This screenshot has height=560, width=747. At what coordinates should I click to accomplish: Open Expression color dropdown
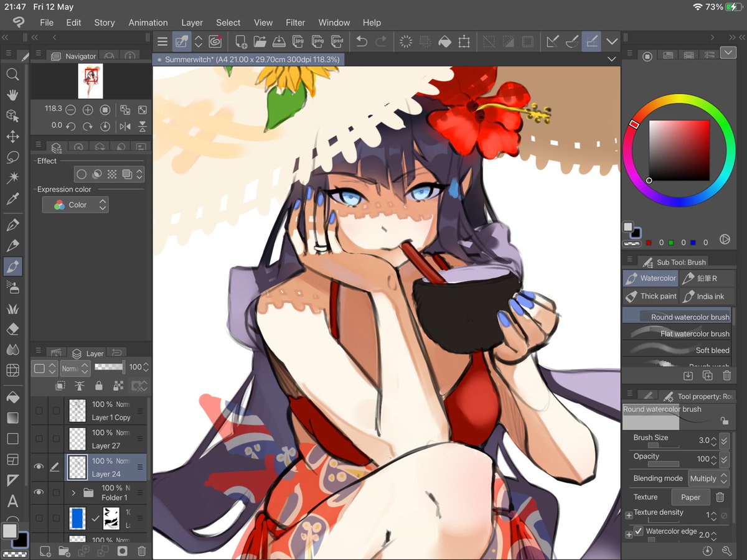pos(75,205)
